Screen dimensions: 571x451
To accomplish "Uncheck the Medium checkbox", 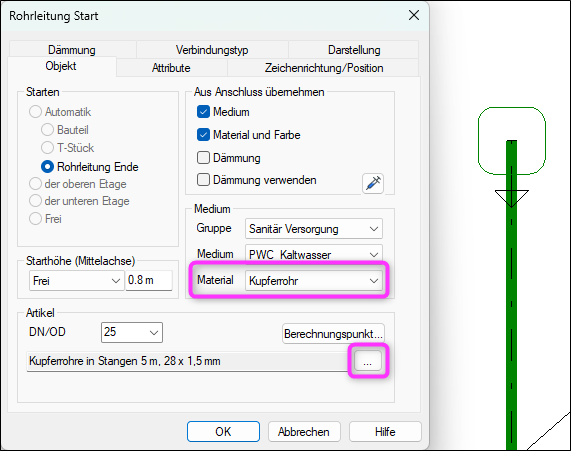I will tap(203, 112).
